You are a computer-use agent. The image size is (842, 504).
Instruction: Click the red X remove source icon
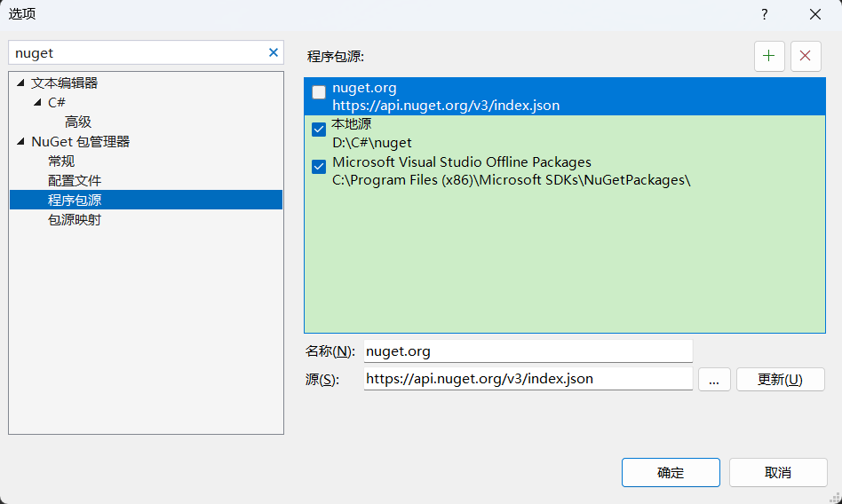point(806,56)
